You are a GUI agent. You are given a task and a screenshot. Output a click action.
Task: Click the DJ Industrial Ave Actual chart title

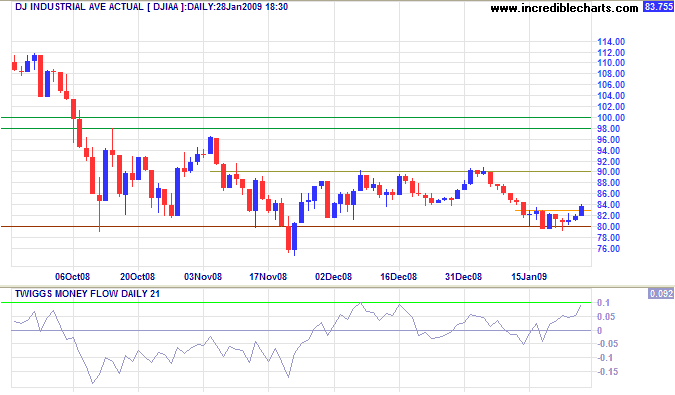point(152,7)
